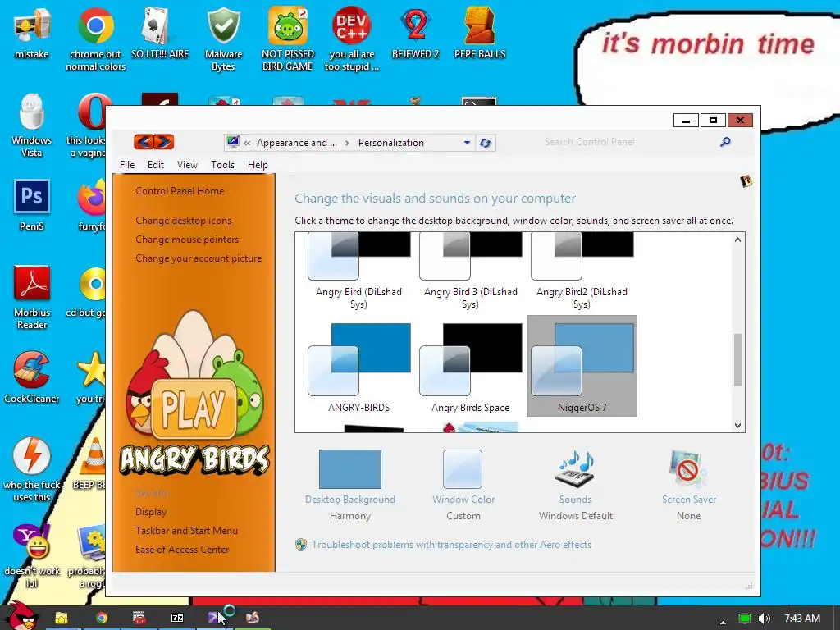Viewport: 840px width, 630px height.
Task: Click the Personalization breadcrumb
Action: 391,143
